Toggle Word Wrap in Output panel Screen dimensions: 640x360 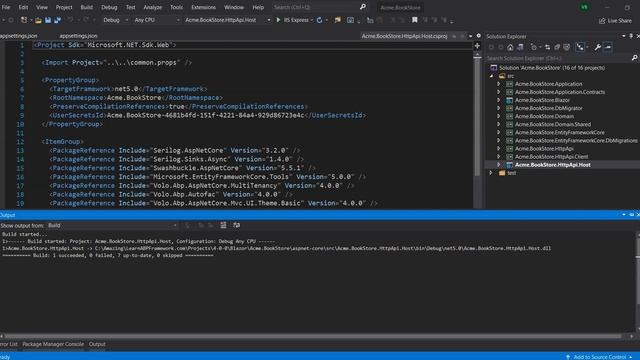point(236,225)
